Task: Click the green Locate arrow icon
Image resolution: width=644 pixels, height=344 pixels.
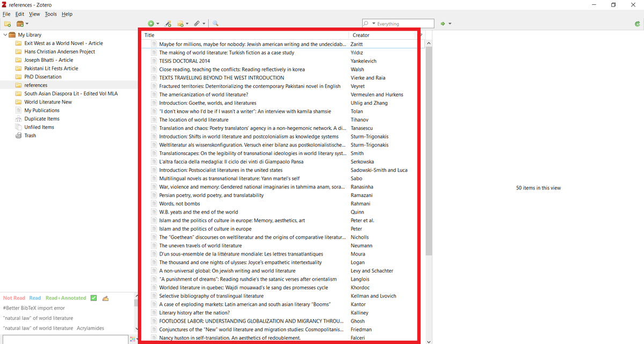Action: [x=443, y=24]
